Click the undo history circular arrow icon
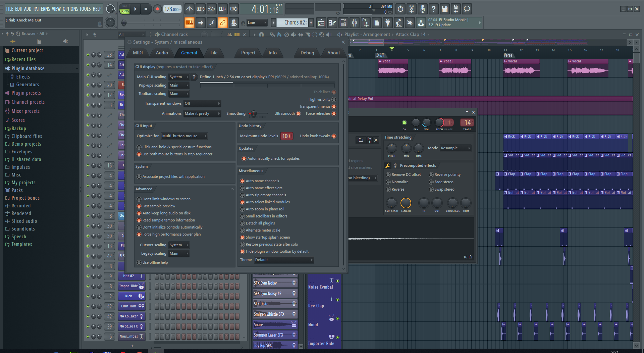This screenshot has width=644, height=353. pos(400,9)
